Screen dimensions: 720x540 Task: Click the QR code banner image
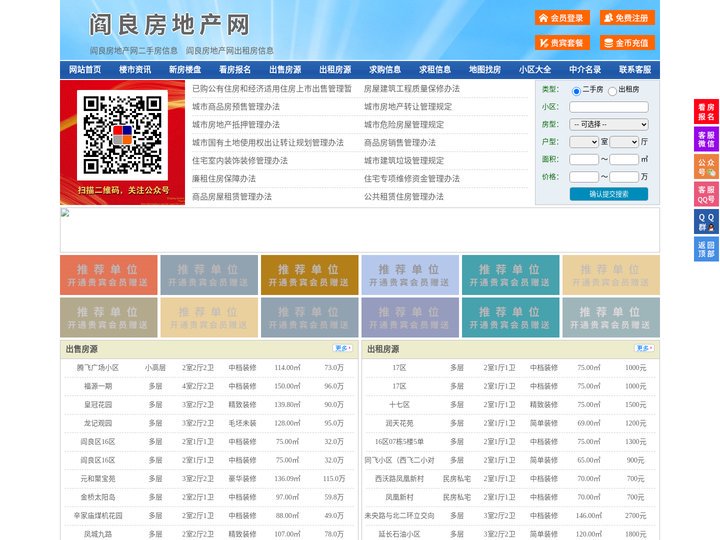coord(123,142)
